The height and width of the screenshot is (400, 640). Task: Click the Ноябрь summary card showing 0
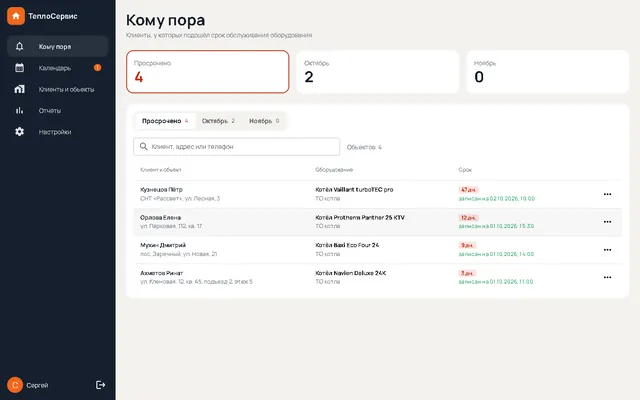(x=548, y=72)
